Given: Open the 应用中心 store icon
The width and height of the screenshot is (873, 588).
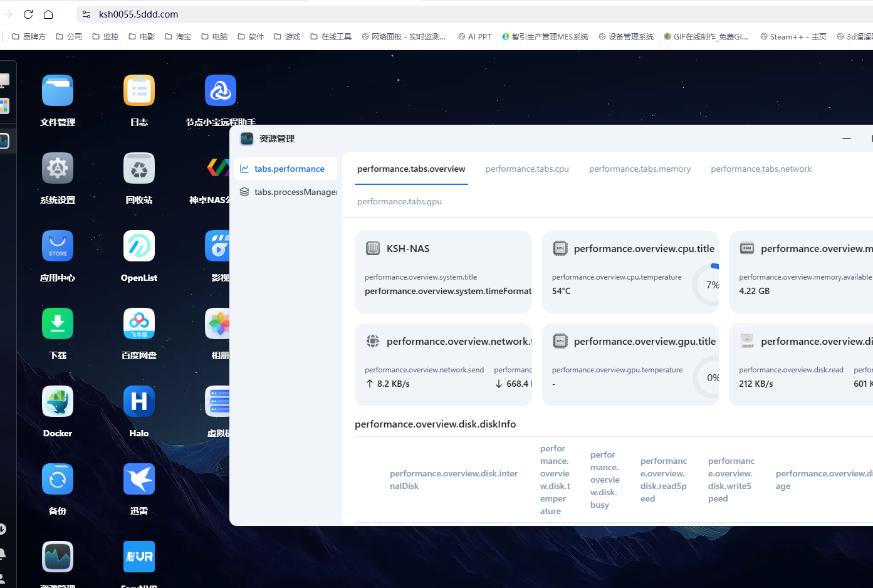Looking at the screenshot, I should (x=58, y=246).
